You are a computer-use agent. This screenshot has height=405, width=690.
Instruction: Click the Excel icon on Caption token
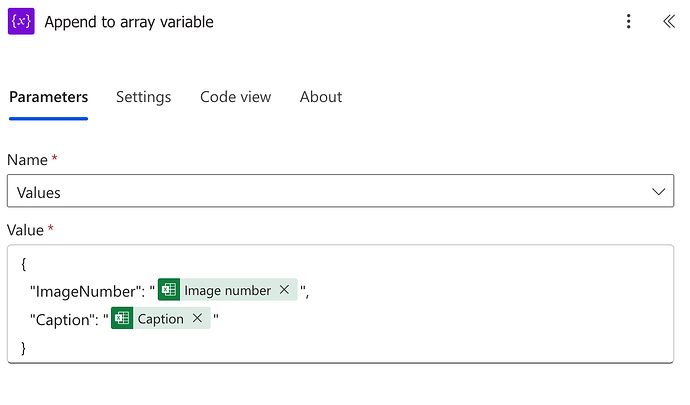[122, 319]
